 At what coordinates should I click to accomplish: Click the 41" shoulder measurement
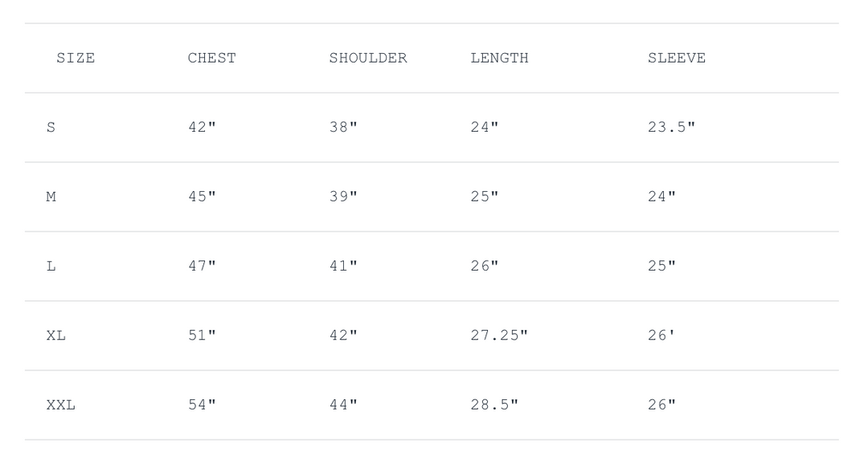[343, 266]
